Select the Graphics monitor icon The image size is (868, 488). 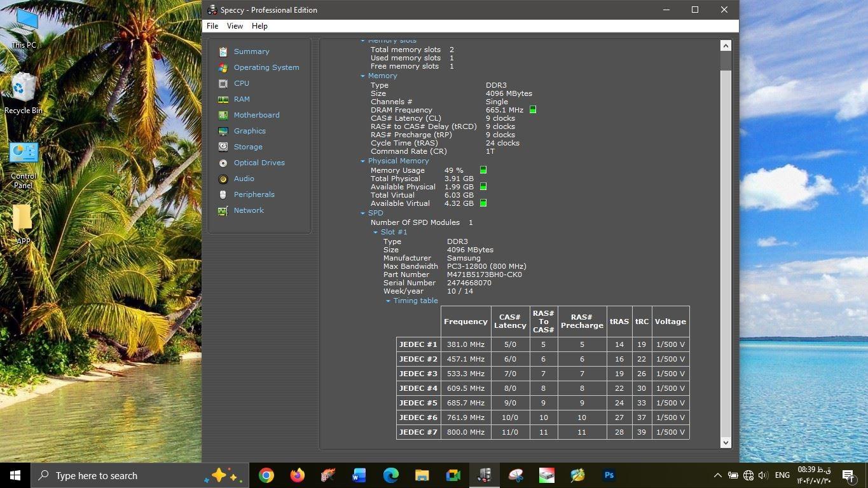point(223,131)
